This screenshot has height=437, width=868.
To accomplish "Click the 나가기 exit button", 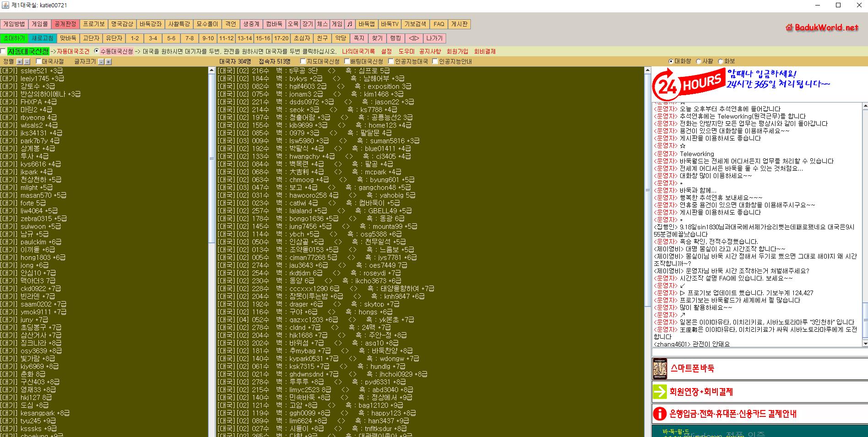I will click(434, 38).
